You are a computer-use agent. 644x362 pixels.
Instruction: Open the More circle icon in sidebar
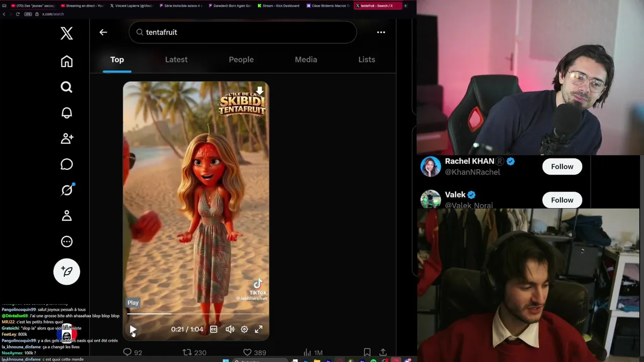tap(66, 242)
